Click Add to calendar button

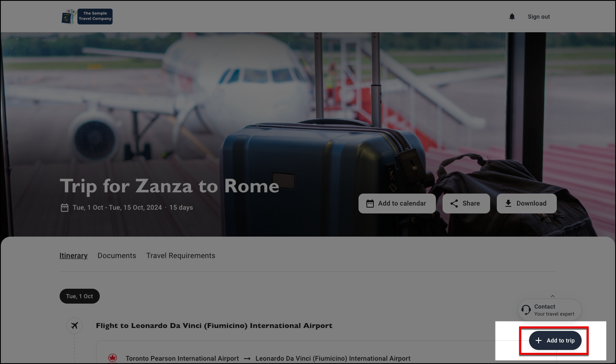397,204
